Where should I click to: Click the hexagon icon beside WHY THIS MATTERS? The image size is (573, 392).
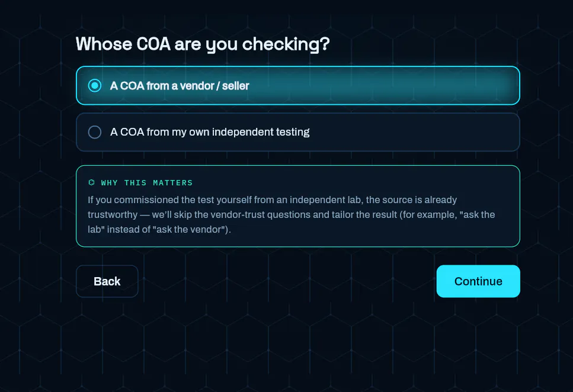point(91,182)
